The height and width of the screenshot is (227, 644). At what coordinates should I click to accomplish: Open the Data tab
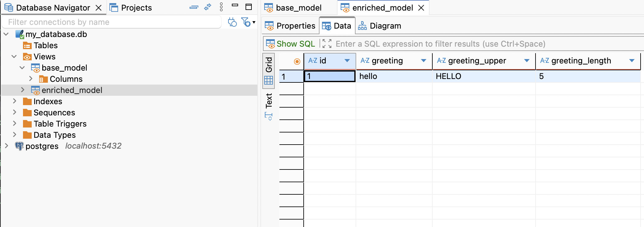pos(337,26)
